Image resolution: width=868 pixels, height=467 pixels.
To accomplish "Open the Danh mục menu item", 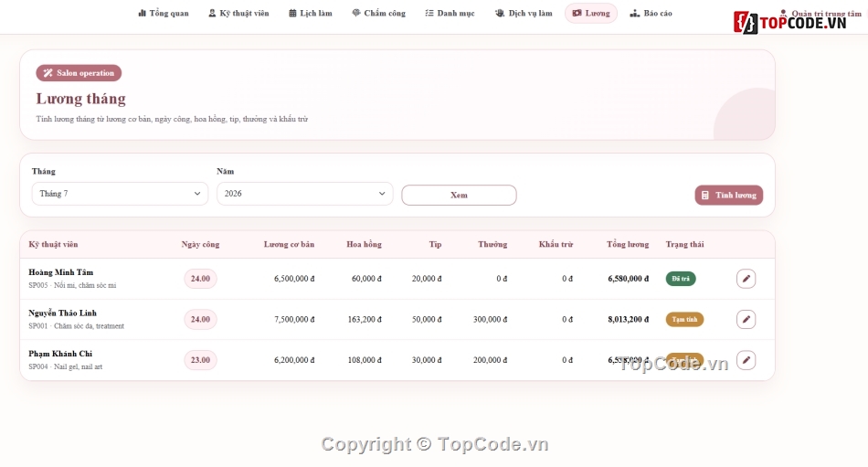I will [450, 13].
